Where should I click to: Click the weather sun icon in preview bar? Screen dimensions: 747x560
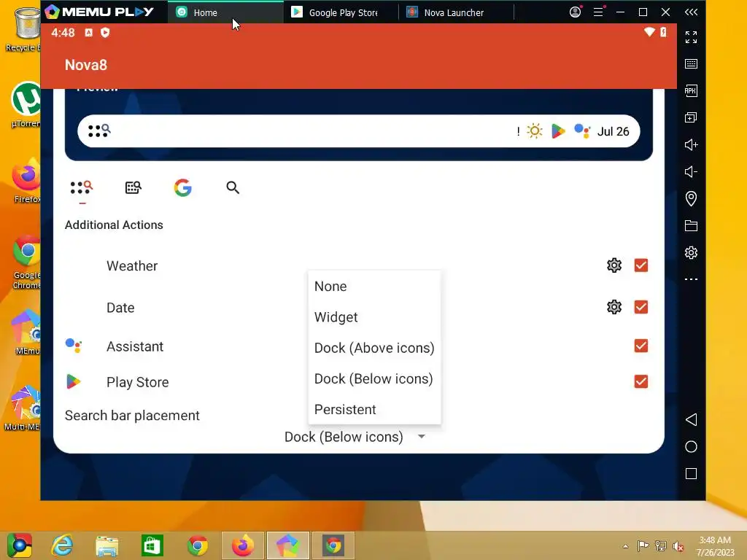[x=535, y=131]
